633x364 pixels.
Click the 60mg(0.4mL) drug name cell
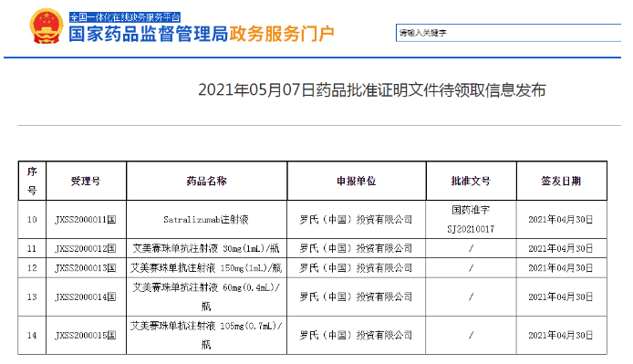click(x=207, y=296)
